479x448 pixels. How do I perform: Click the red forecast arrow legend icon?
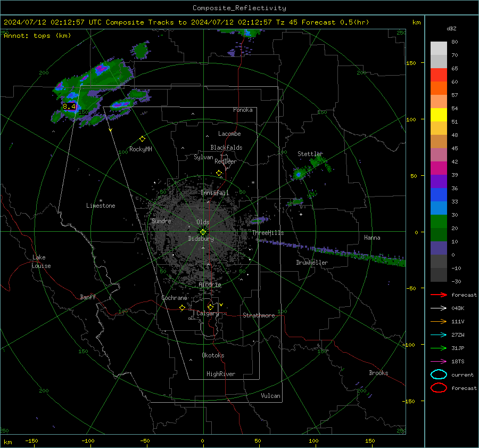click(439, 295)
